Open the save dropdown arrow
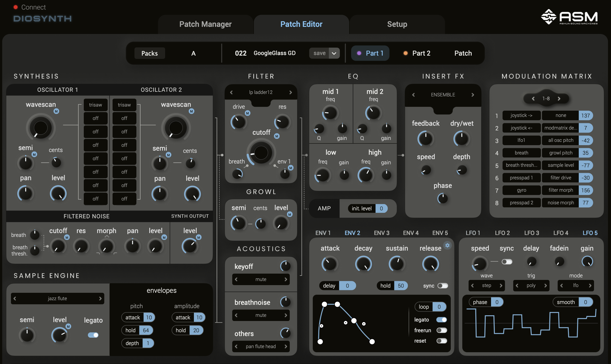 [334, 53]
